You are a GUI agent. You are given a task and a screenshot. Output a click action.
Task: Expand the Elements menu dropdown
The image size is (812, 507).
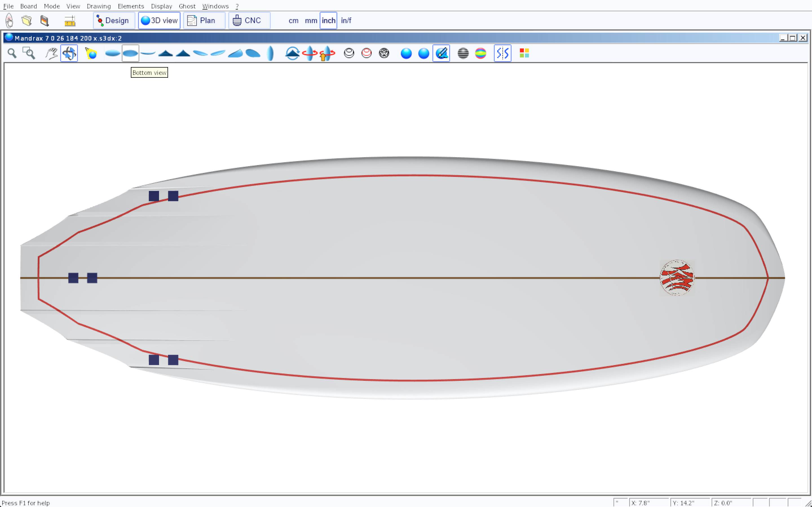131,6
